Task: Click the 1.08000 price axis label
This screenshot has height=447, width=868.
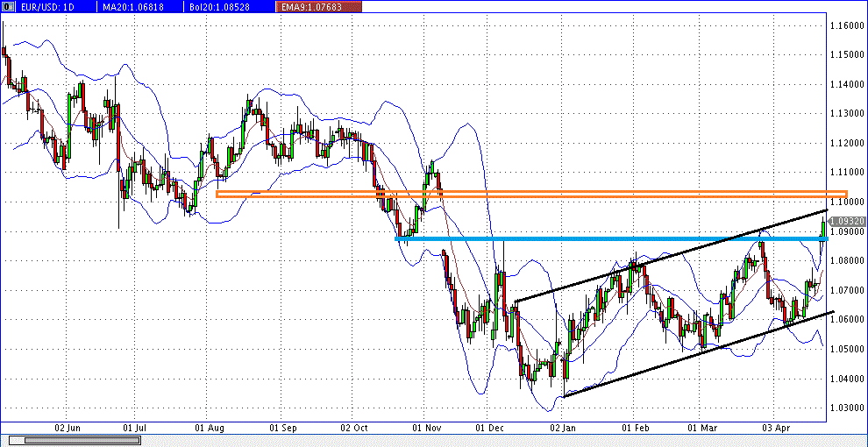Action: 846,260
